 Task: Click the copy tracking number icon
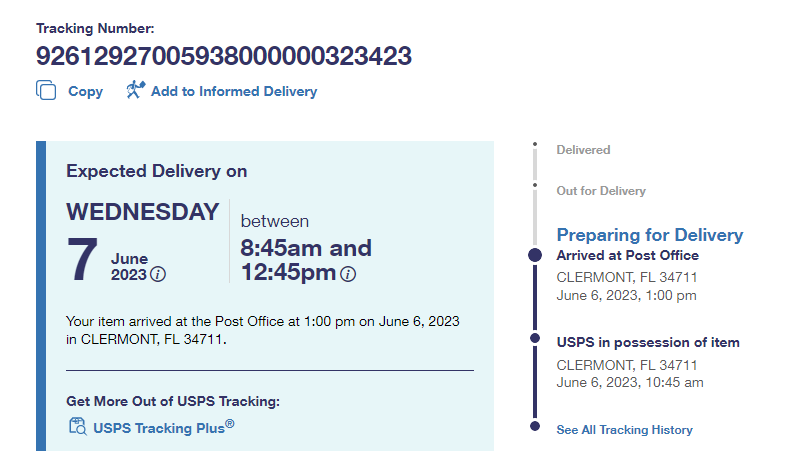tap(46, 91)
